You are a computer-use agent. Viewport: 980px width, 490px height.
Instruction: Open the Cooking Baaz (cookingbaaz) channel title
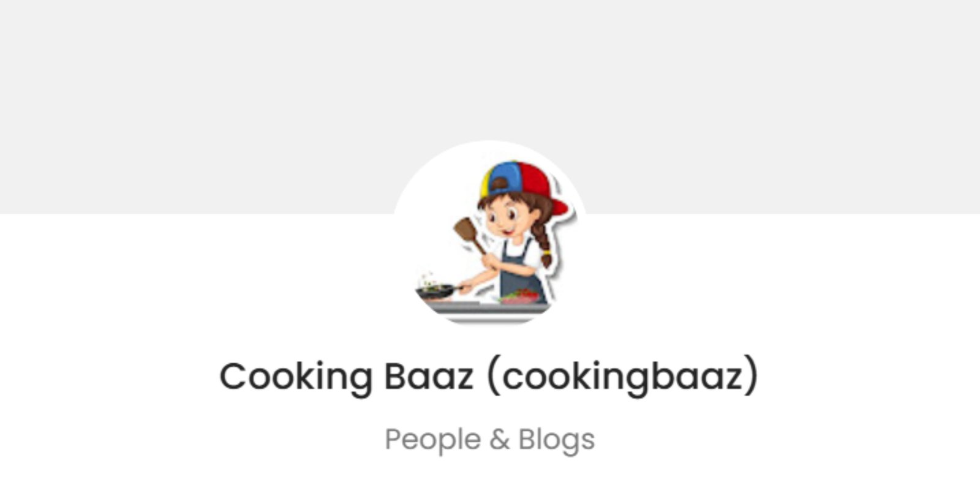click(x=489, y=376)
